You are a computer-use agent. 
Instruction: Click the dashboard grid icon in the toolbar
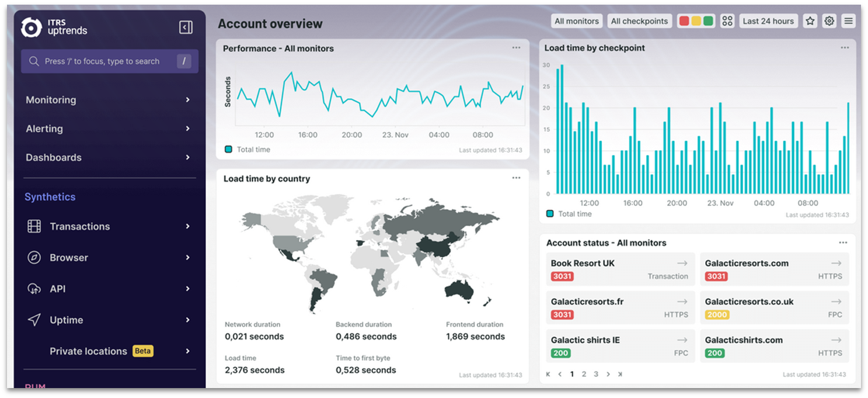tap(727, 20)
